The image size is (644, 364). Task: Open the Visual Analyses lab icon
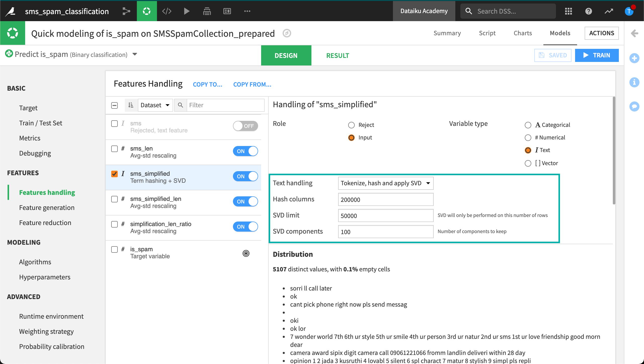pos(147,11)
